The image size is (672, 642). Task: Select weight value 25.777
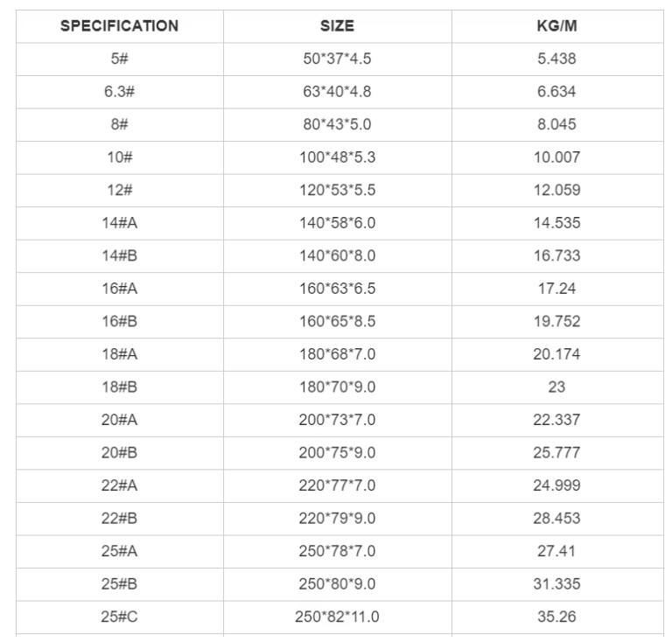[556, 452]
